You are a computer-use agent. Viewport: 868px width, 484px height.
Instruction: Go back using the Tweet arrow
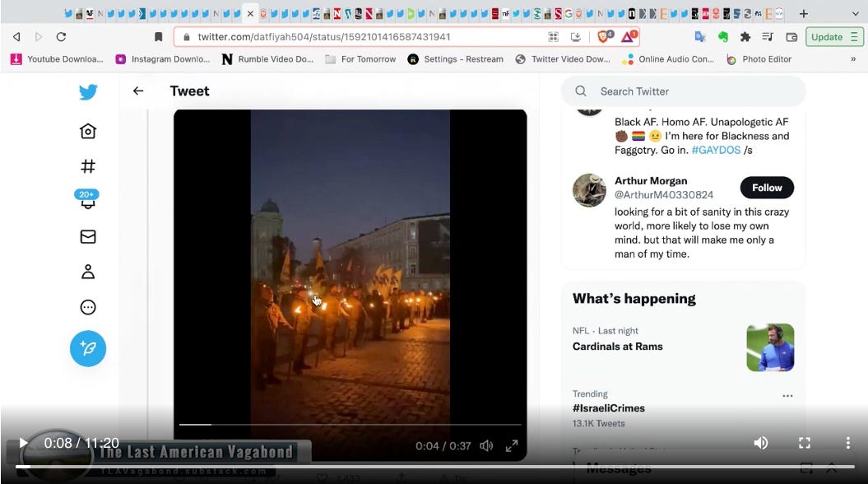coord(138,91)
